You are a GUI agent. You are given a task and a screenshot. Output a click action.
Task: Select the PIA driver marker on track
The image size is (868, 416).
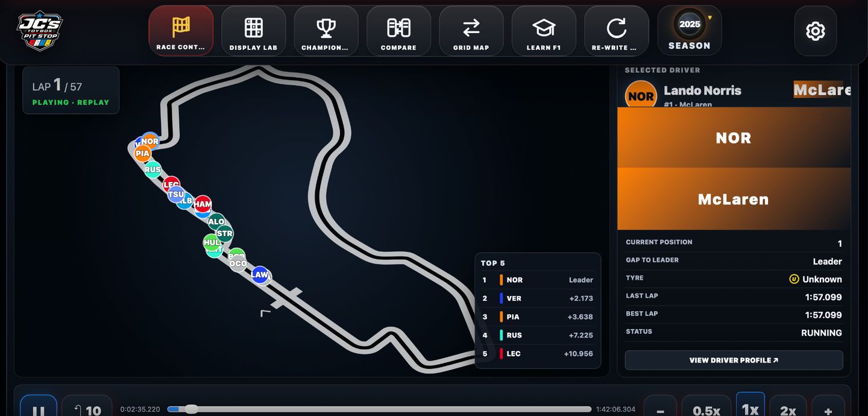tap(142, 154)
